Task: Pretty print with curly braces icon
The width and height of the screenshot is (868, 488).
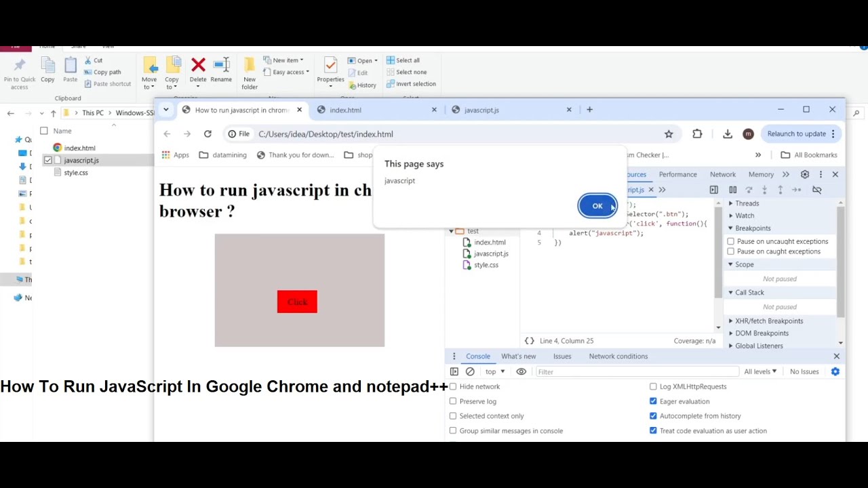Action: [x=530, y=341]
